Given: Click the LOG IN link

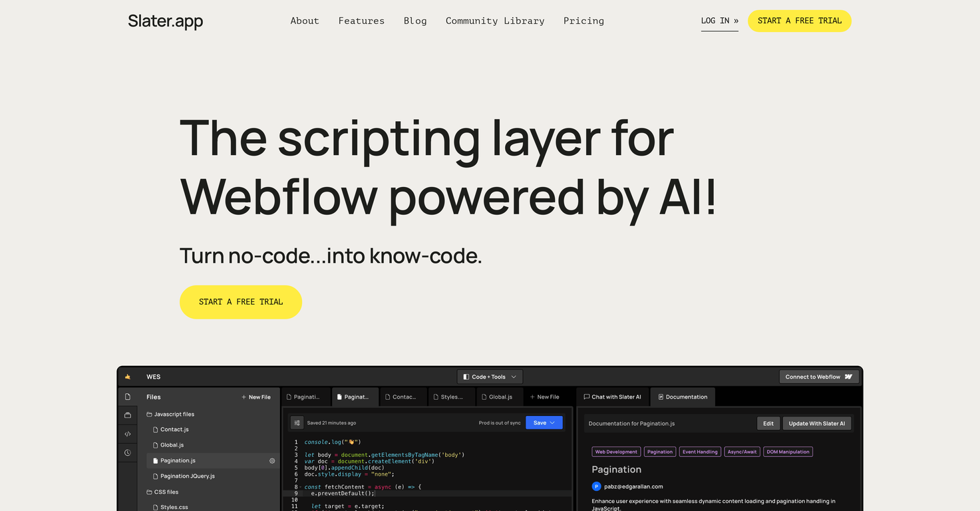Looking at the screenshot, I should coord(719,21).
